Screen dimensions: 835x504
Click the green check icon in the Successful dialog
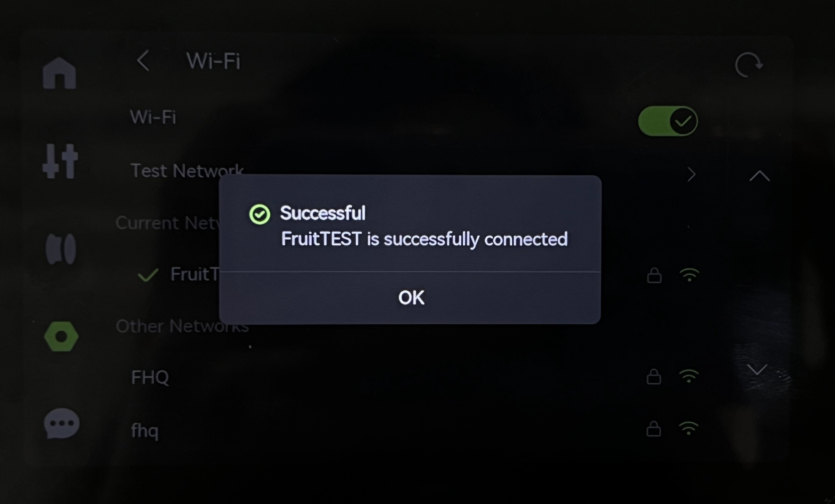[260, 214]
